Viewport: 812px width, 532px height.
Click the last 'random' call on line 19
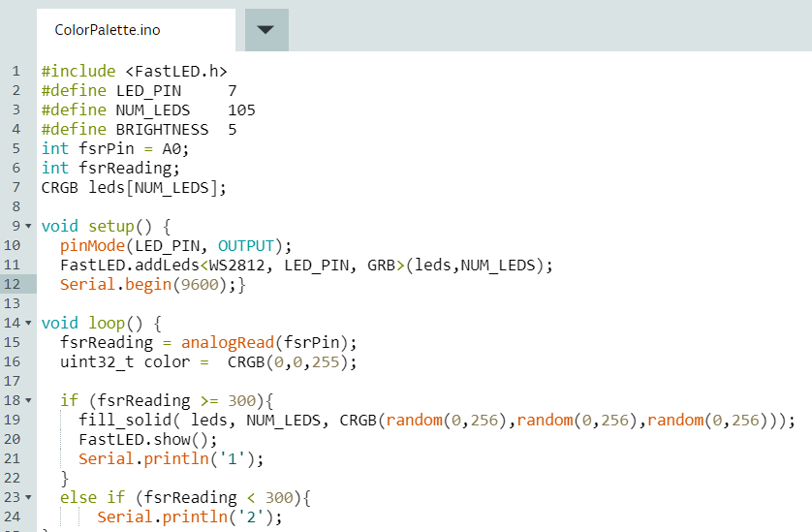pyautogui.click(x=675, y=421)
